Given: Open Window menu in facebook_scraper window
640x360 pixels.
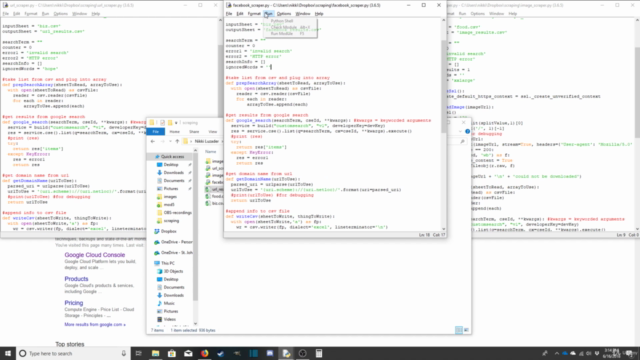Looking at the screenshot, I should coord(303,13).
